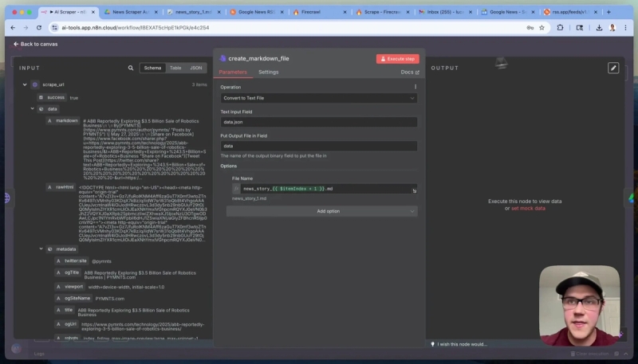Screen dimensions: 638x364
Task: Open the browser downloads
Action: tap(599, 28)
